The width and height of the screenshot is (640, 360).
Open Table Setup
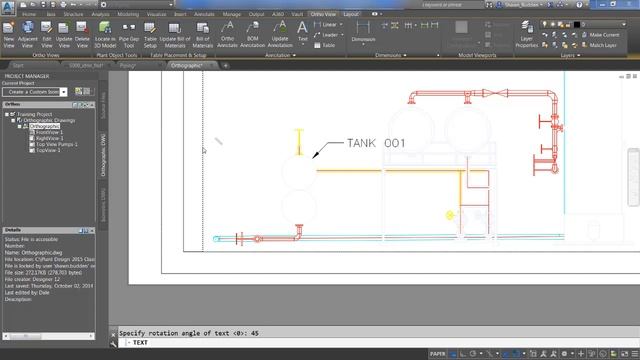coord(150,35)
